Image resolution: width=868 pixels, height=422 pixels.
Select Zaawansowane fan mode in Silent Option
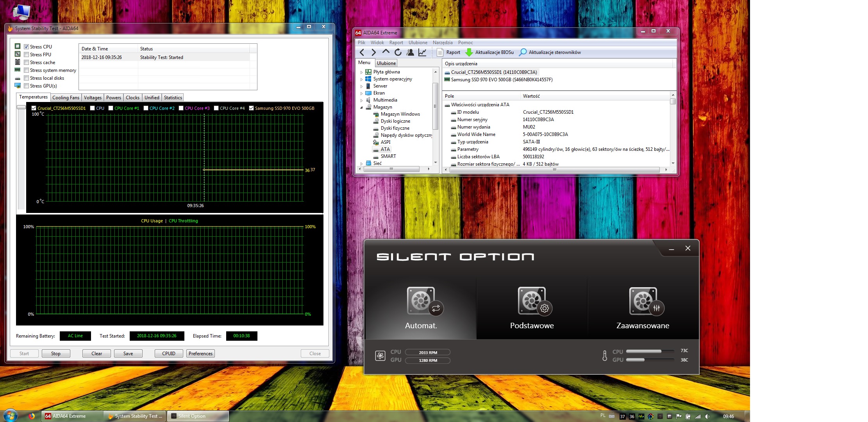643,308
